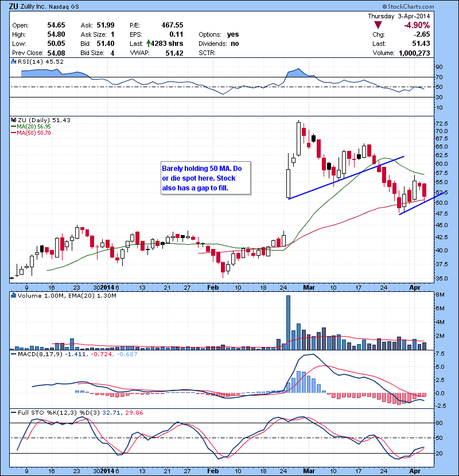
Task: Click the Options value yes
Action: pyautogui.click(x=233, y=34)
